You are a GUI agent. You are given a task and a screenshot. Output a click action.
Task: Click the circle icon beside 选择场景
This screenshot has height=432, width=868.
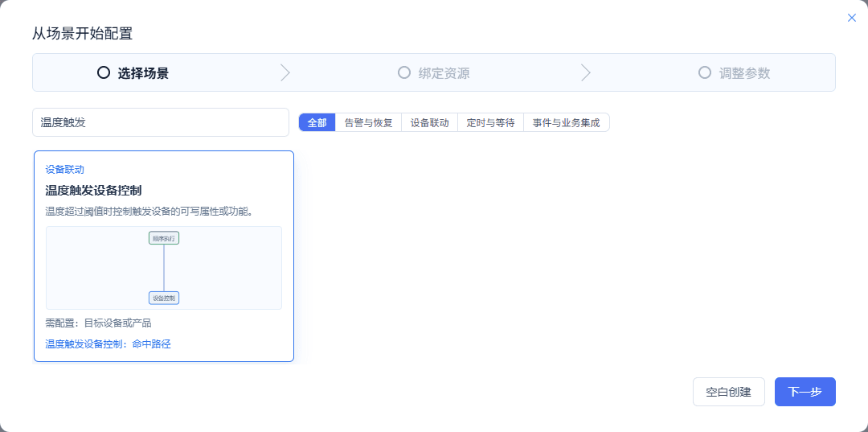click(104, 72)
